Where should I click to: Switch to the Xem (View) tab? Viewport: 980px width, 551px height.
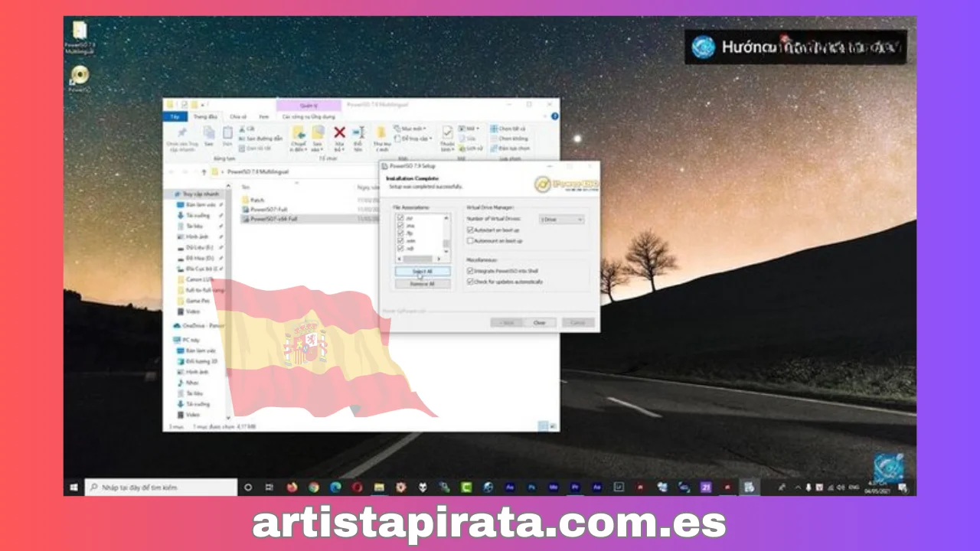264,116
